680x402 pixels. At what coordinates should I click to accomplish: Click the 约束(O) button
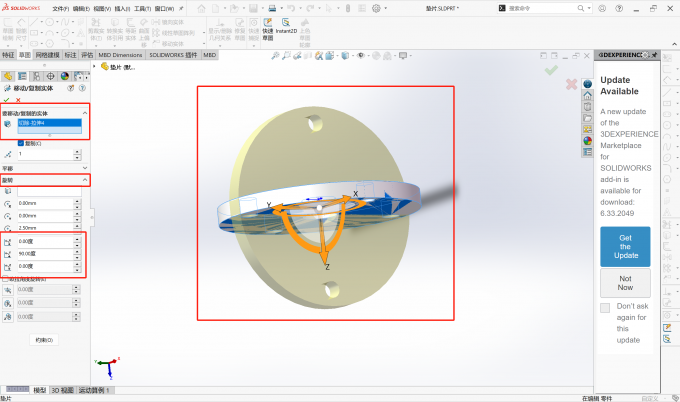(44, 340)
